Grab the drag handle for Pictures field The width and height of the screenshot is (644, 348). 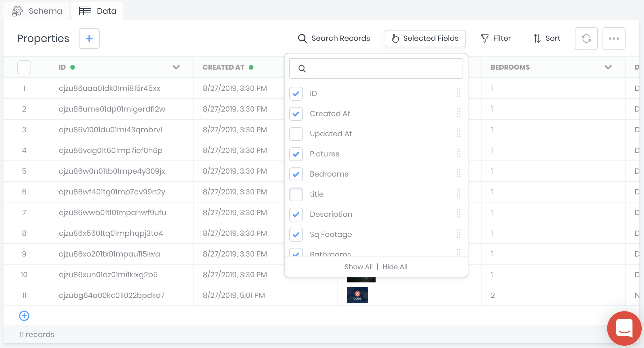(459, 153)
